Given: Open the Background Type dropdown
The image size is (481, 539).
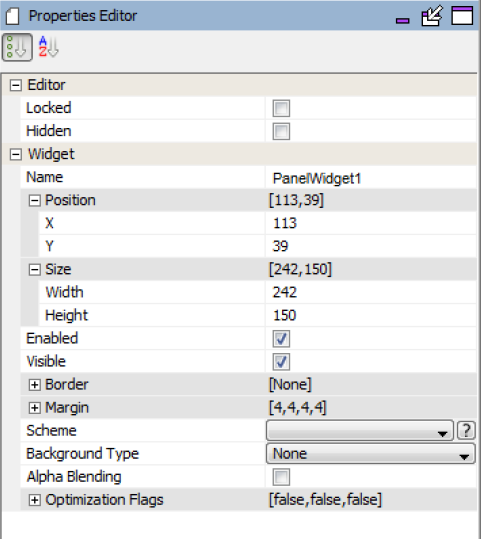Looking at the screenshot, I should pyautogui.click(x=371, y=453).
